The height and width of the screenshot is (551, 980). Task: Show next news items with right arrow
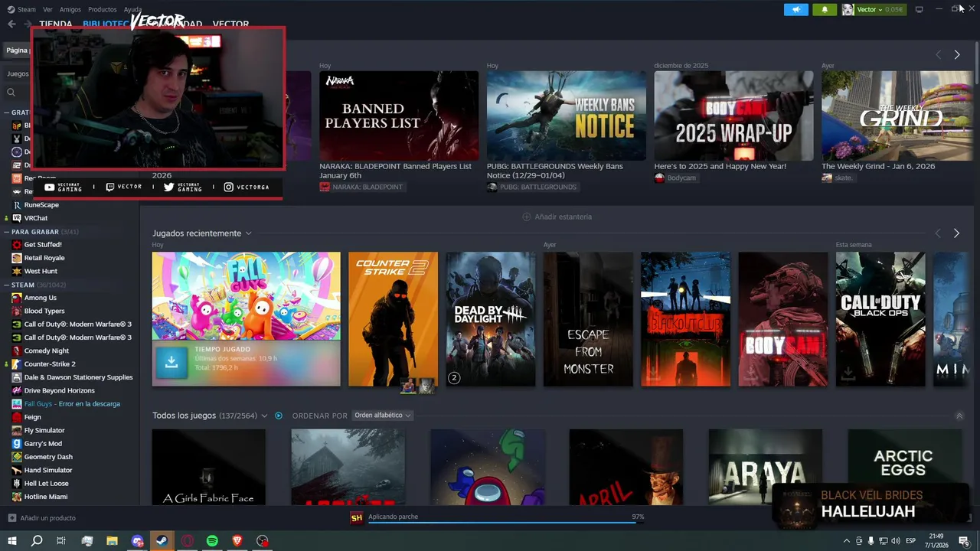[x=957, y=55]
